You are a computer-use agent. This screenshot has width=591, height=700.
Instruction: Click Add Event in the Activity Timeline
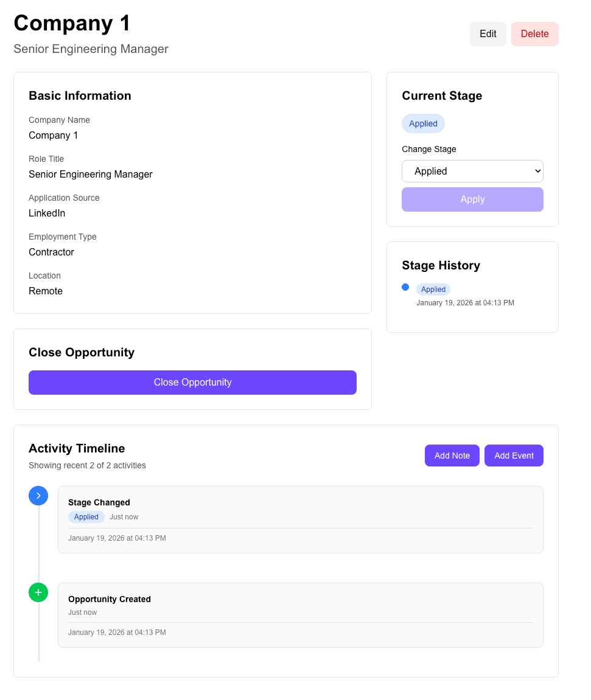click(x=514, y=455)
